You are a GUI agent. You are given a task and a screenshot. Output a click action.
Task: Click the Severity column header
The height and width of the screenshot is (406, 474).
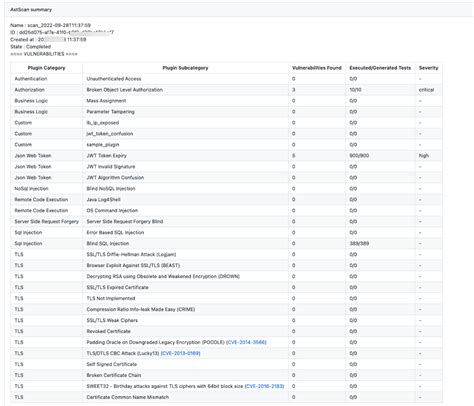[429, 68]
